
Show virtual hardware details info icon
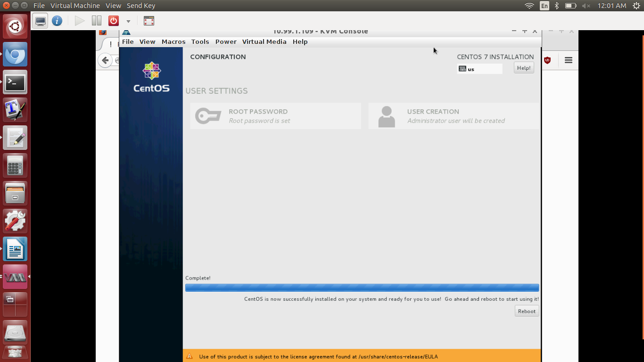57,21
